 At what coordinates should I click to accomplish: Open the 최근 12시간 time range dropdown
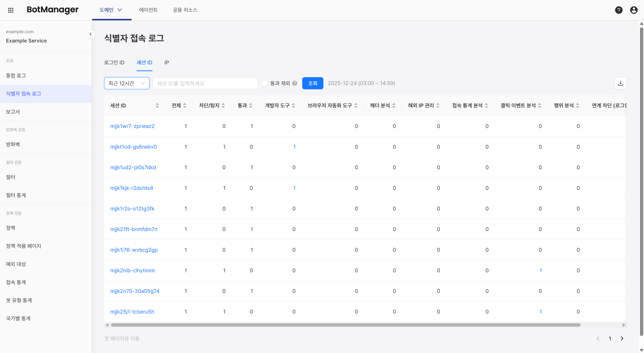(x=127, y=83)
